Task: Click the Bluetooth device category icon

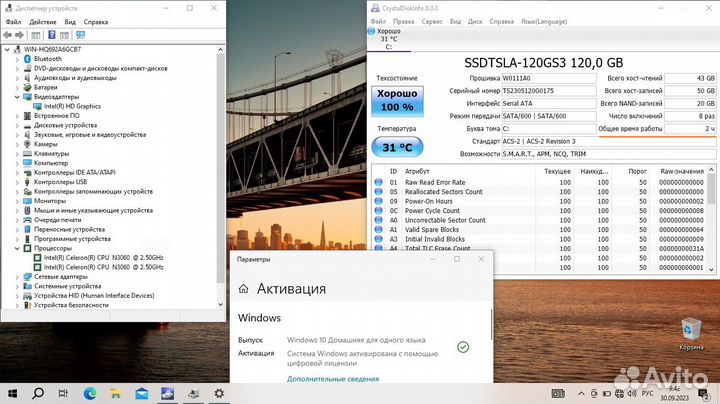Action: (28, 59)
